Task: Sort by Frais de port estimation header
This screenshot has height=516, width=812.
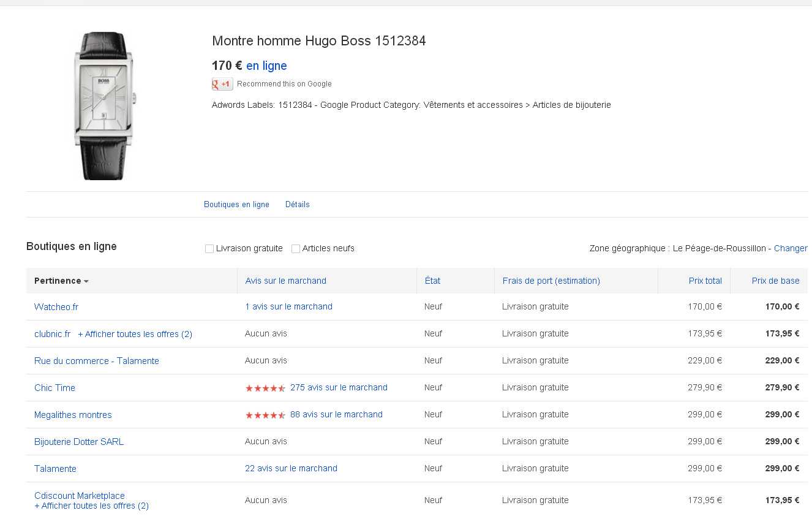Action: pos(551,281)
